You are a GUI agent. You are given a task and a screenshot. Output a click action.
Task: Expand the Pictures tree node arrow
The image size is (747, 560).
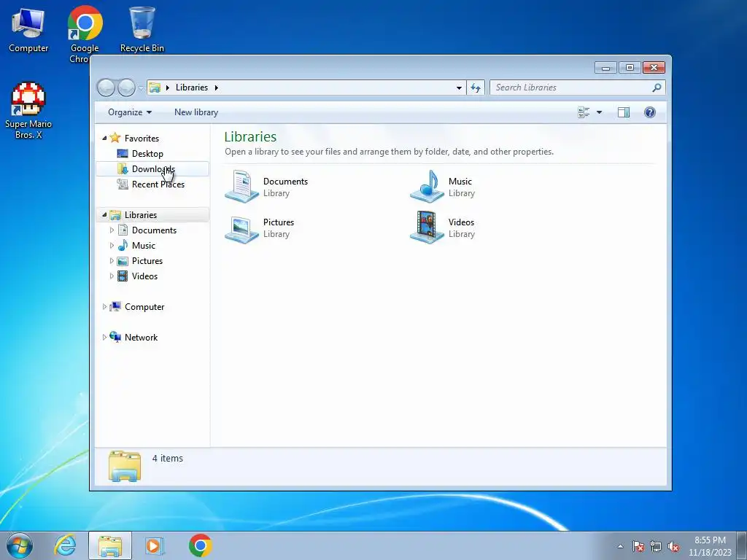pyautogui.click(x=112, y=261)
